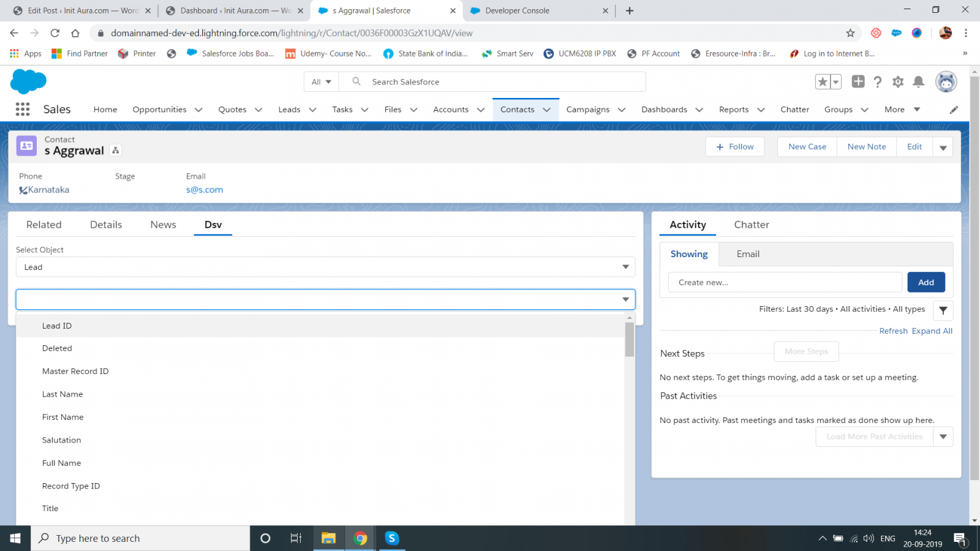Open the contact hierarchy icon beside s Aggrawal
Screen dimensions: 980x551
[x=115, y=150]
